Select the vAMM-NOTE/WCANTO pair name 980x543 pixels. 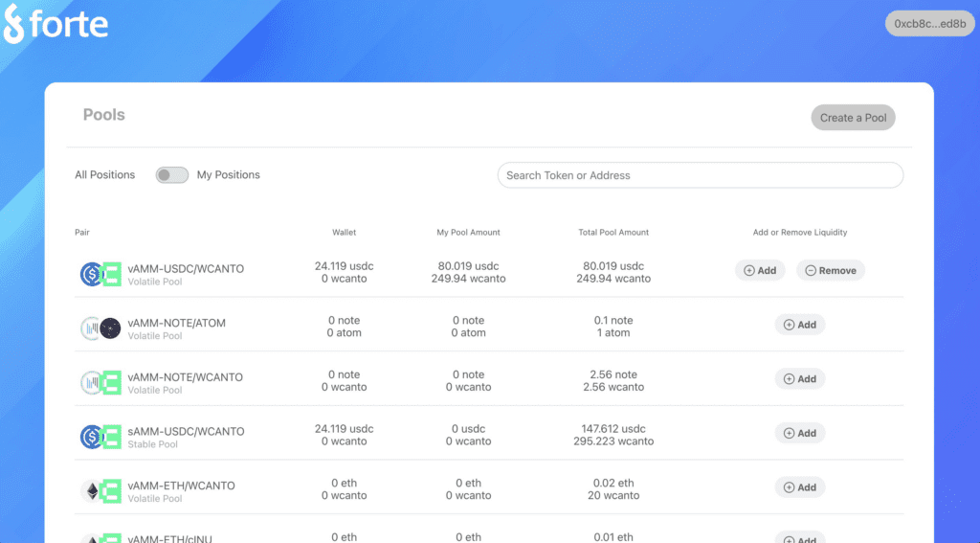[185, 377]
